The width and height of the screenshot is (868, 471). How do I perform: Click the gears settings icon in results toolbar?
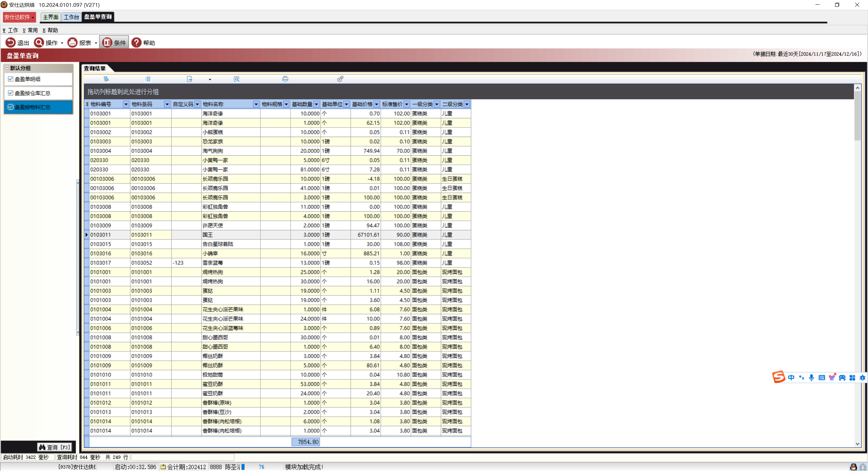pyautogui.click(x=340, y=79)
